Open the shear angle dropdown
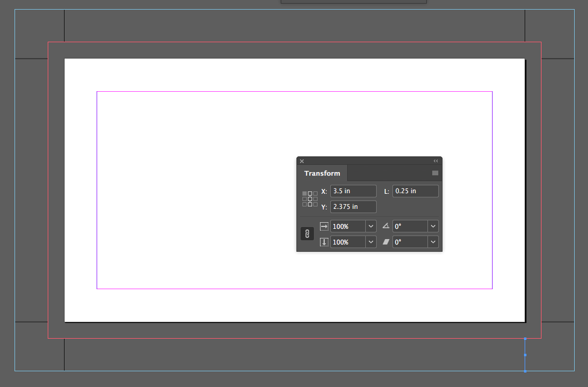This screenshot has width=588, height=387. coord(433,242)
